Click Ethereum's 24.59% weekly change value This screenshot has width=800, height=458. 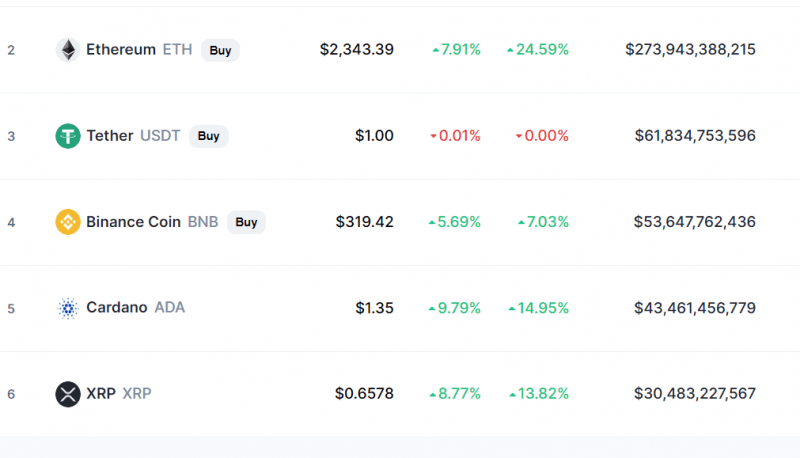[x=537, y=49]
